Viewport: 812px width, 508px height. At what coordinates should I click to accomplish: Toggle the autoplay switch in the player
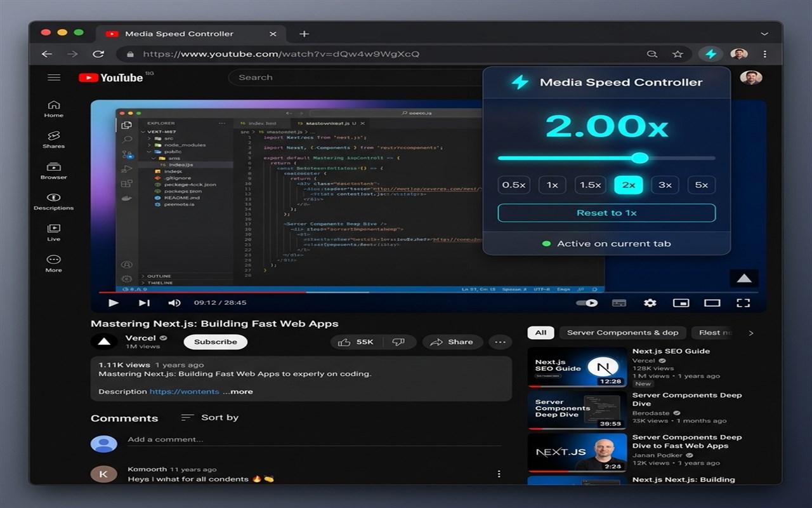(587, 303)
